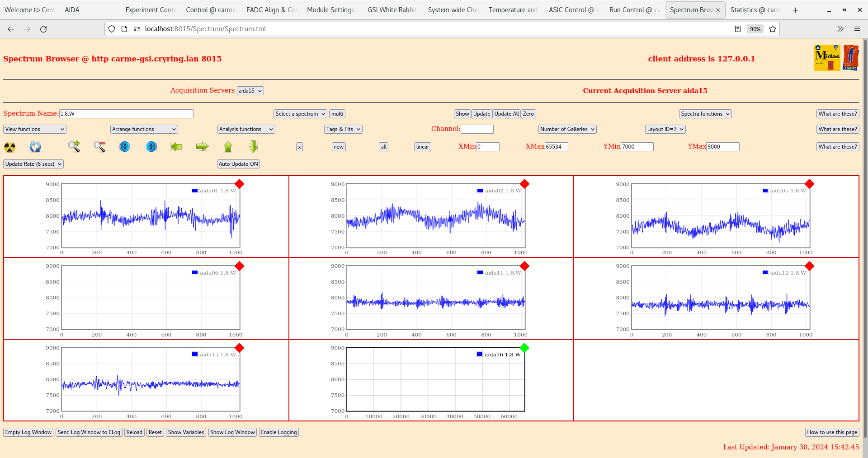This screenshot has height=458, width=868.
Task: Click the blue double-down-arrow icon
Action: [x=125, y=147]
